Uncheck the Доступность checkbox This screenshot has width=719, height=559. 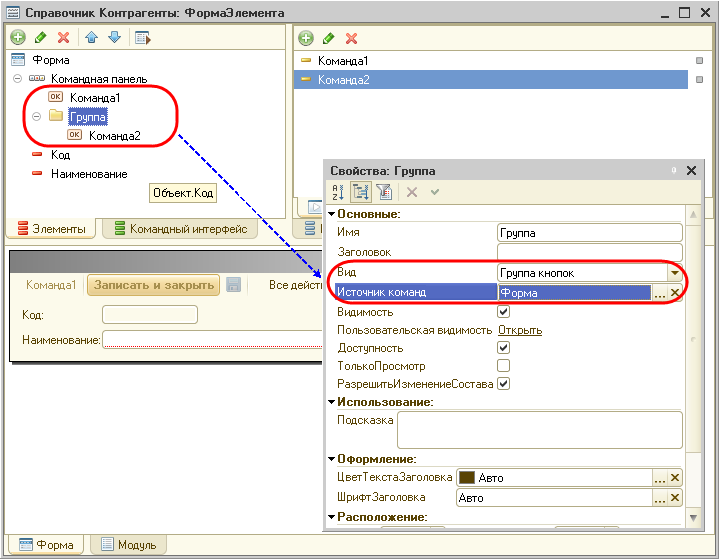point(504,348)
